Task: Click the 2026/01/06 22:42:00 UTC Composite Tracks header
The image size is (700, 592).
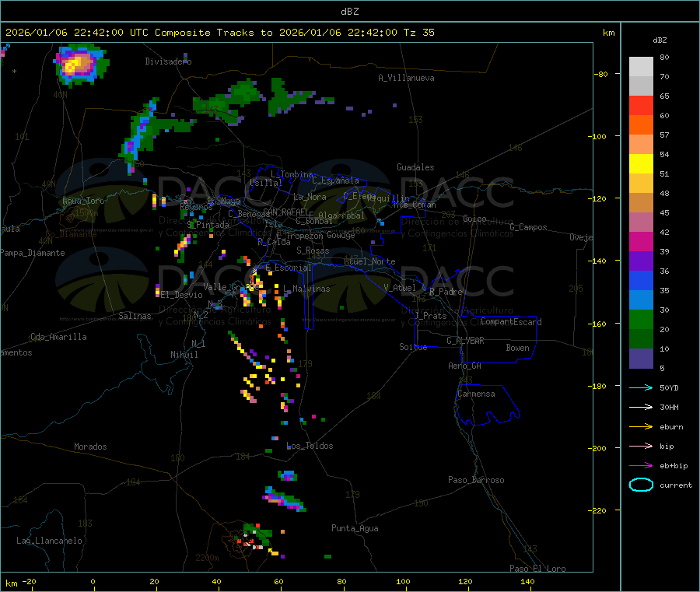Action: click(219, 33)
